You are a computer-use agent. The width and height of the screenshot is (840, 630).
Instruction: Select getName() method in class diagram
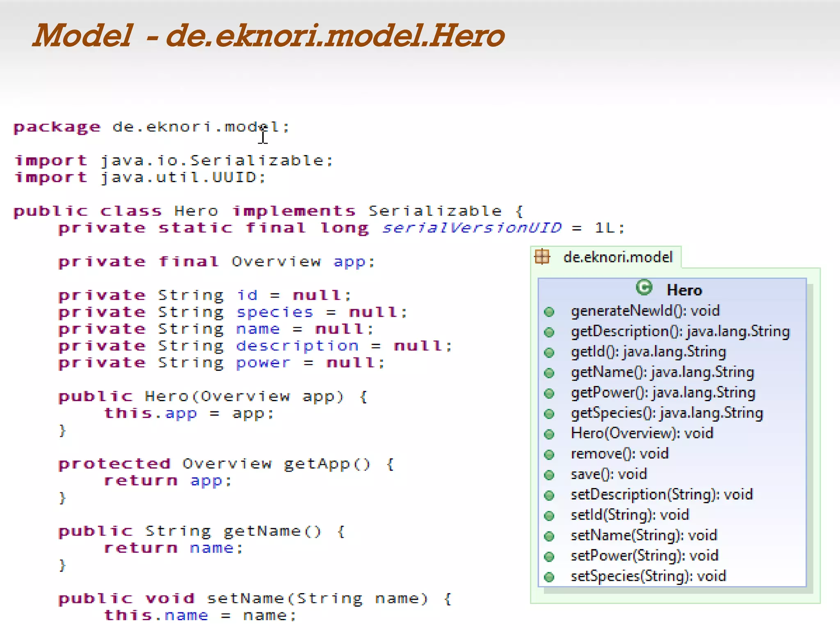click(662, 372)
